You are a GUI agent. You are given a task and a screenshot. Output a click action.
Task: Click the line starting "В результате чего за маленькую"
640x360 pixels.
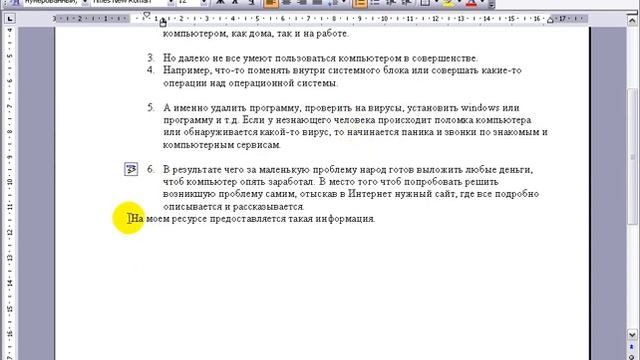[x=348, y=169]
